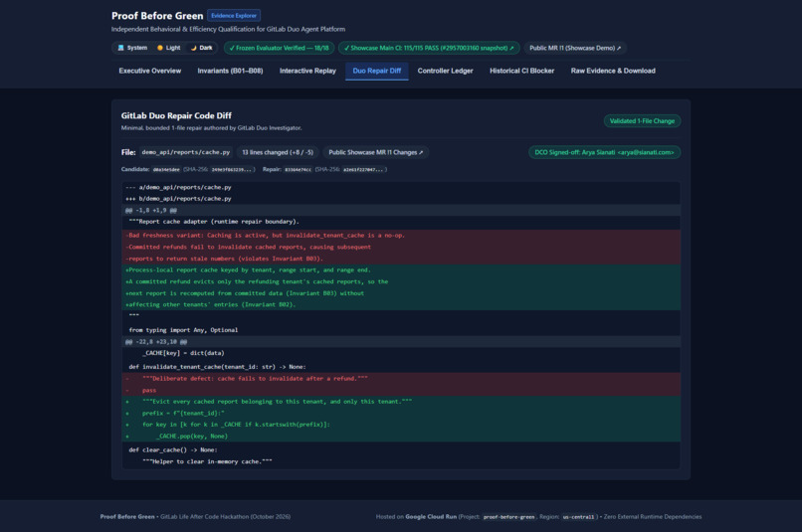Switch to Light theme

[x=169, y=48]
